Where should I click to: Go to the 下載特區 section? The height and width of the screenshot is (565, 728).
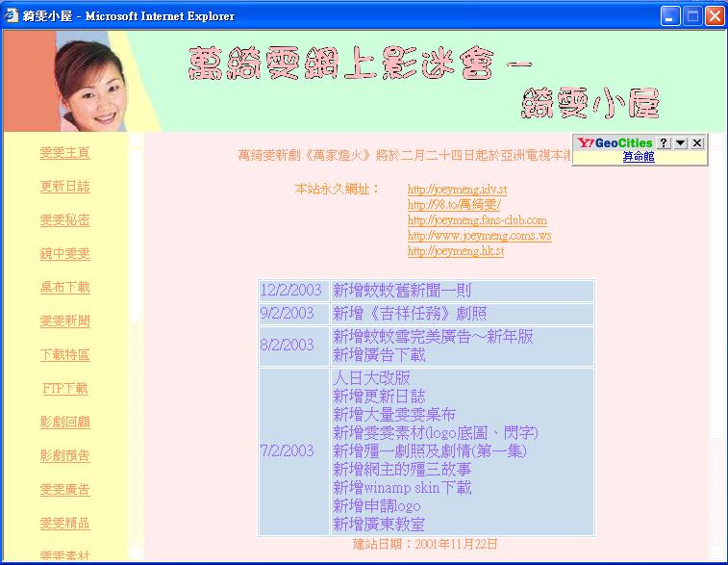(65, 354)
